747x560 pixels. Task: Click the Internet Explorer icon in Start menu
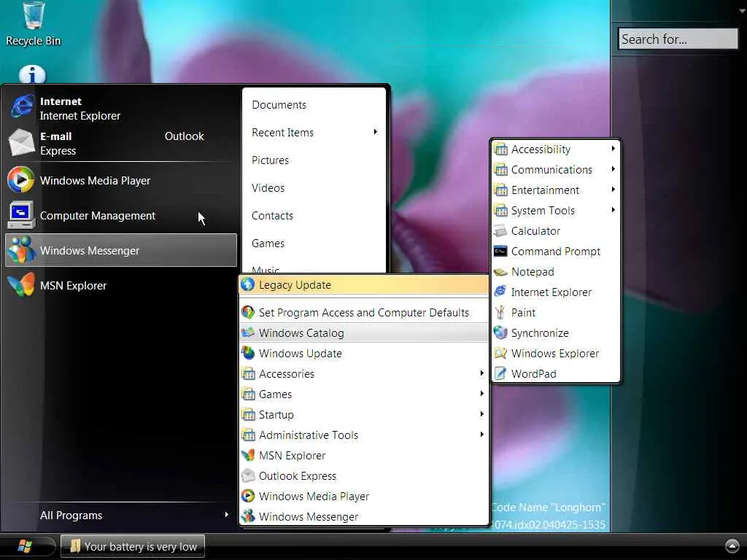(x=22, y=108)
